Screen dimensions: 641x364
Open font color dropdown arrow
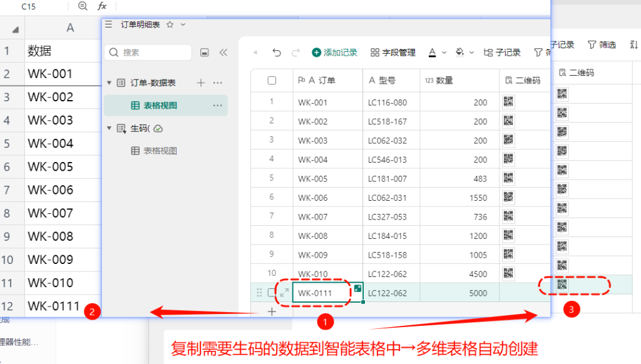coord(444,53)
